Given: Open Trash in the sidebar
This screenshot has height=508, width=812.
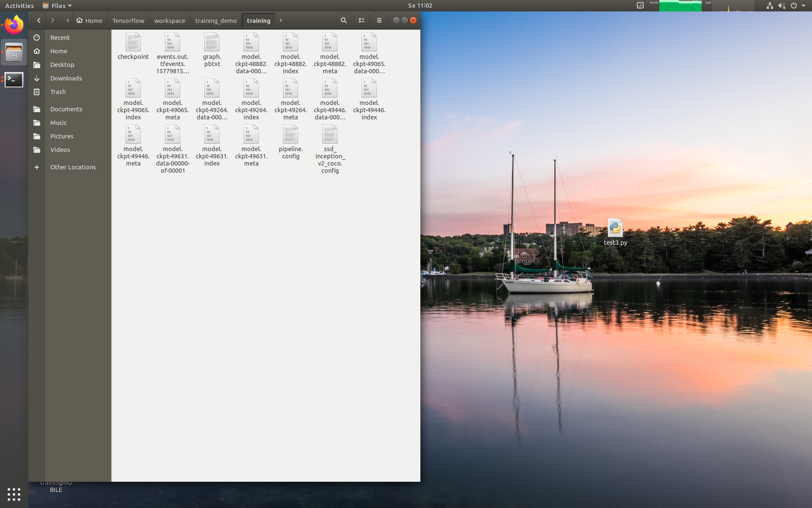Looking at the screenshot, I should [58, 92].
